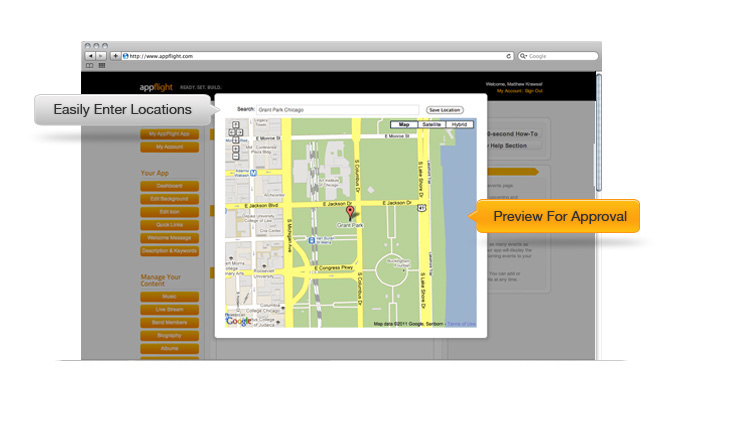The height and width of the screenshot is (425, 732).
Task: Click the reload icon in the address bar
Action: point(508,56)
